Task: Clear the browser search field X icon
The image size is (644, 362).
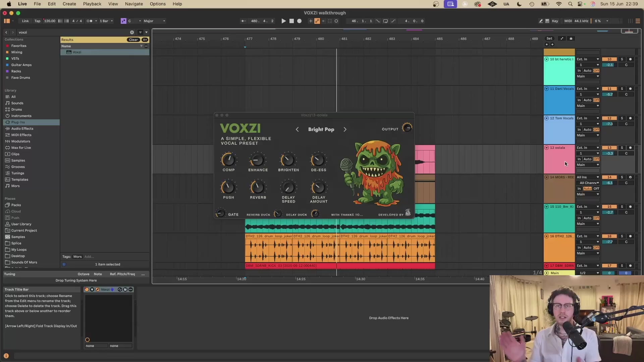Action: (x=132, y=32)
